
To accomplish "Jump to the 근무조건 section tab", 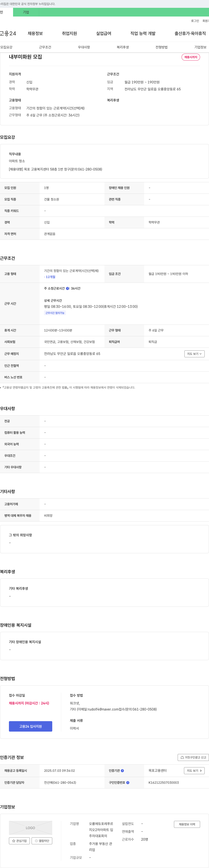I will [45, 47].
